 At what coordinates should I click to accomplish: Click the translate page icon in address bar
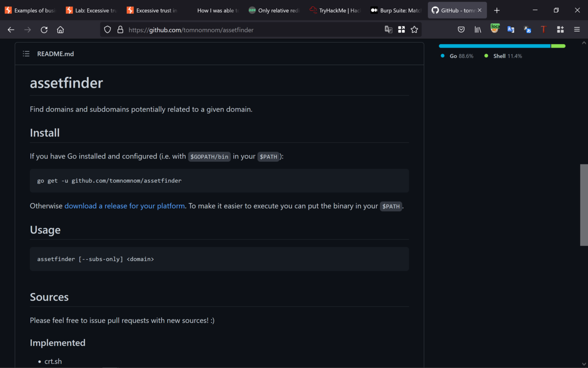click(389, 29)
